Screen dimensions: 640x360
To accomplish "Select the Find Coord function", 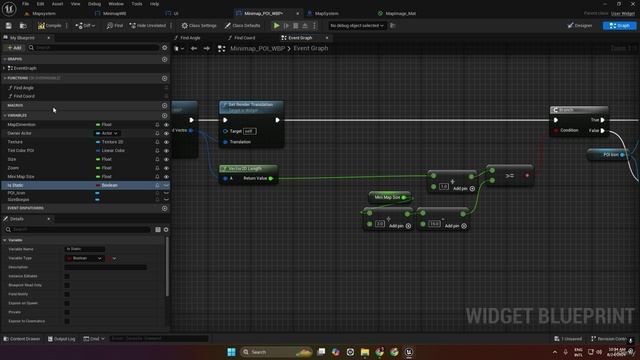I will tap(24, 96).
